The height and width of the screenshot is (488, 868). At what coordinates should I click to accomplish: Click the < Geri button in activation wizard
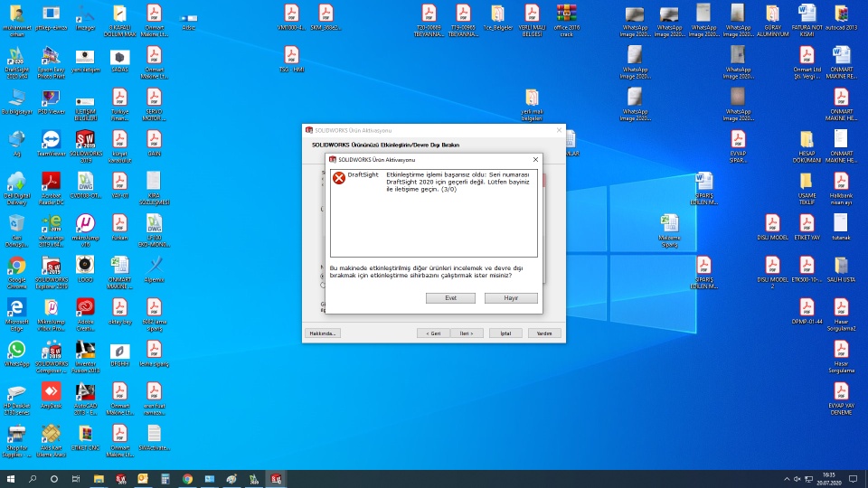(433, 333)
